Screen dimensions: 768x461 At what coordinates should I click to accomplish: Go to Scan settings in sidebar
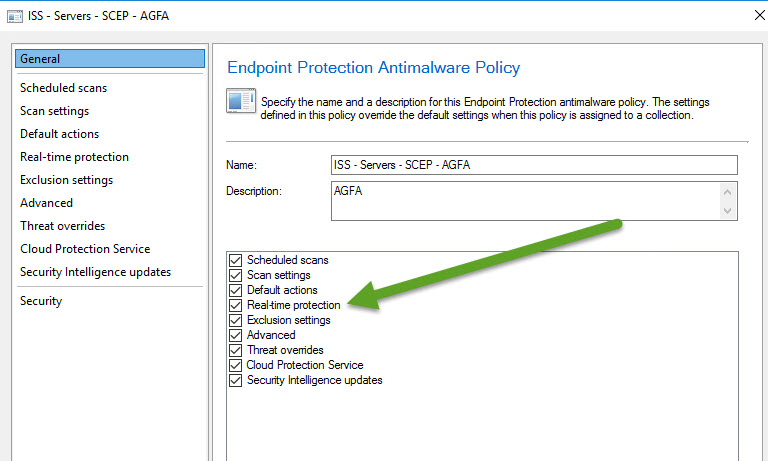point(54,111)
